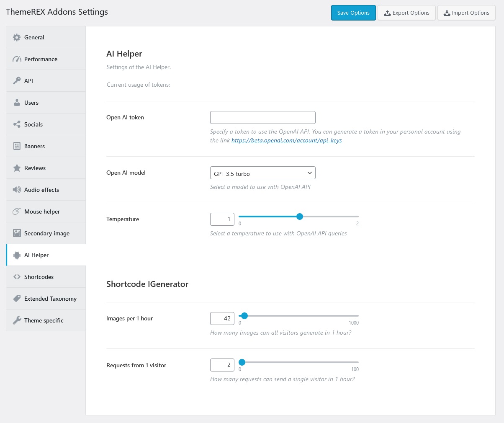Click the Secondary image picture icon

point(17,233)
